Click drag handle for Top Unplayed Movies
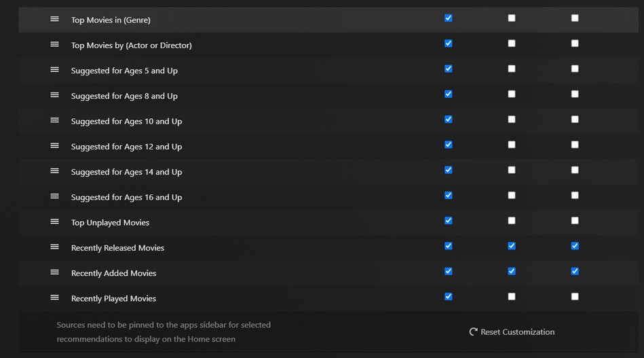Viewport: 644px width, 358px height. [x=54, y=221]
